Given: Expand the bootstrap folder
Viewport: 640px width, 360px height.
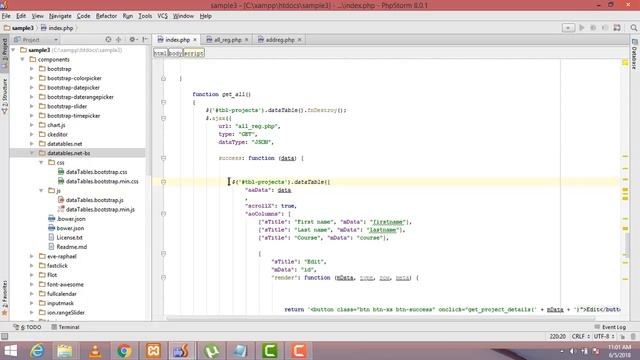Looking at the screenshot, I should (x=32, y=69).
